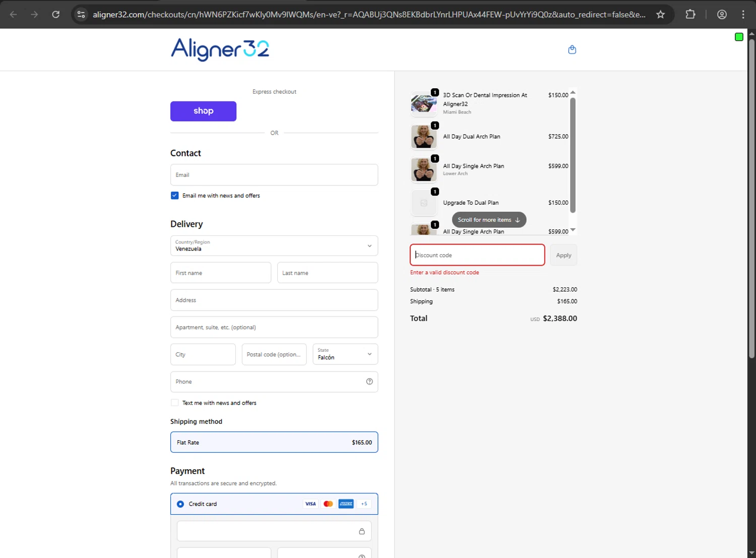
Task: Click the Enter a valid discount code error
Action: pos(445,272)
